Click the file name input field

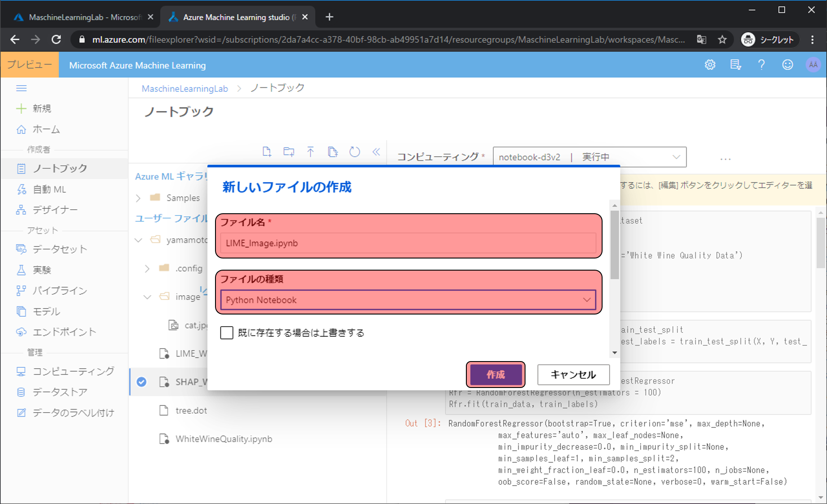[408, 243]
